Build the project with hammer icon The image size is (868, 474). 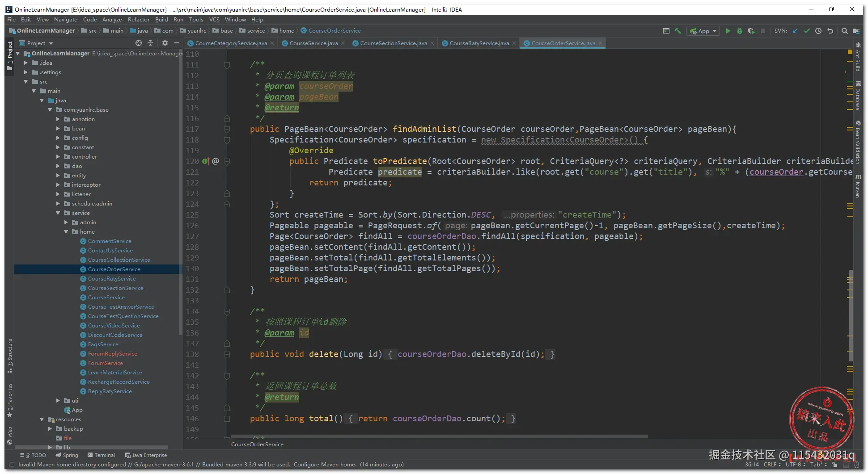pos(678,31)
